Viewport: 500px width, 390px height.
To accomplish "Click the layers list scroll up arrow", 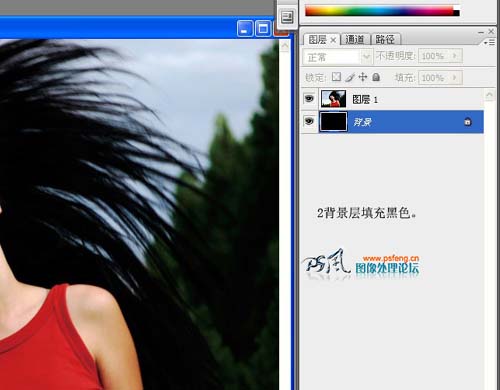I will [x=489, y=95].
